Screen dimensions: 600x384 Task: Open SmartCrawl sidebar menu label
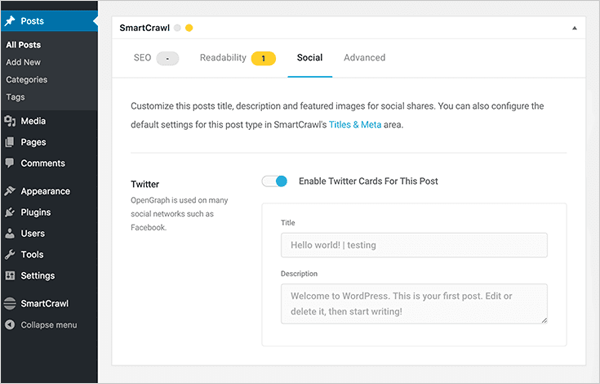click(x=45, y=303)
